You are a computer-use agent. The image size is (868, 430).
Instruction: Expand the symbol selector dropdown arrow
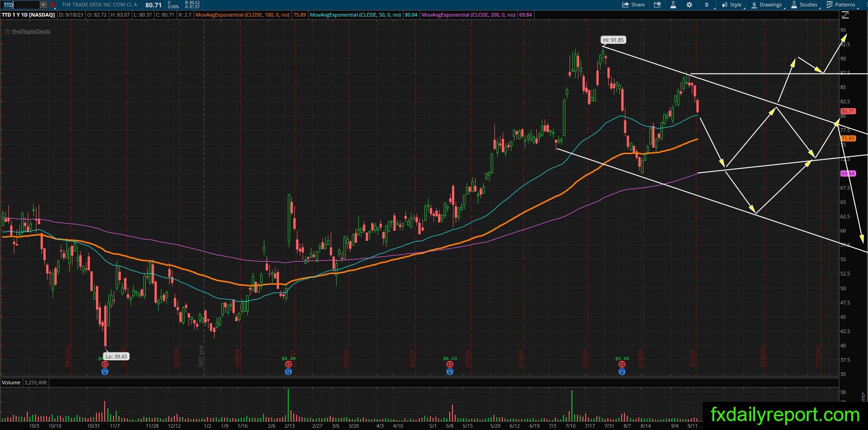(43, 5)
